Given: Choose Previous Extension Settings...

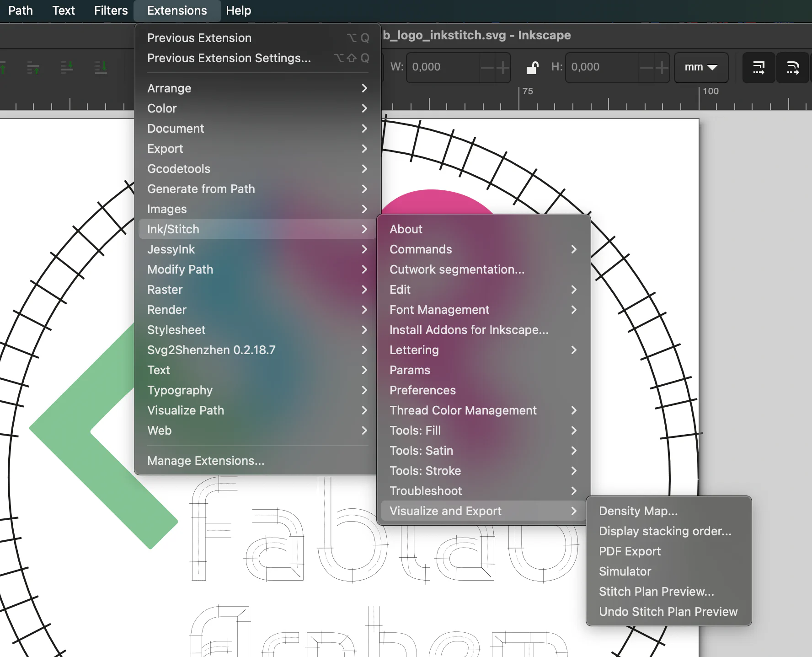Looking at the screenshot, I should click(258, 58).
